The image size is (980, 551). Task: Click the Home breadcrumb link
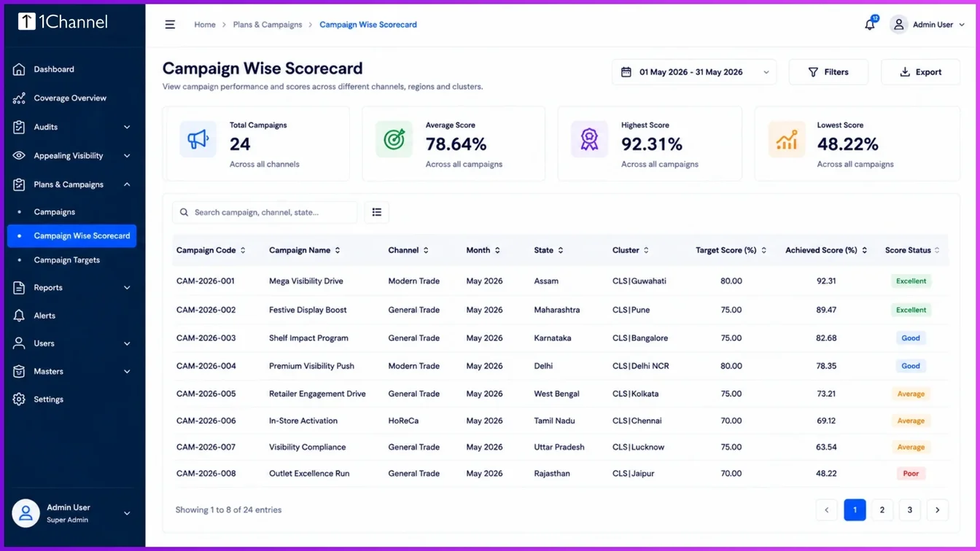tap(205, 25)
